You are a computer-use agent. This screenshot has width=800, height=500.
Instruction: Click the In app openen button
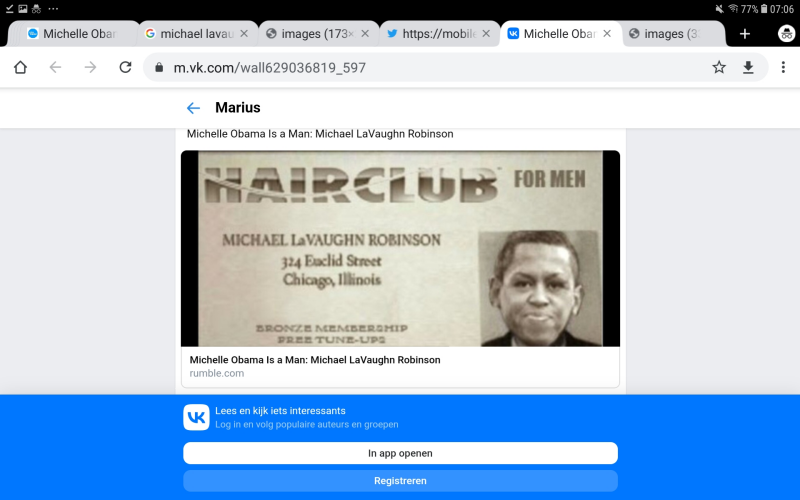point(401,453)
